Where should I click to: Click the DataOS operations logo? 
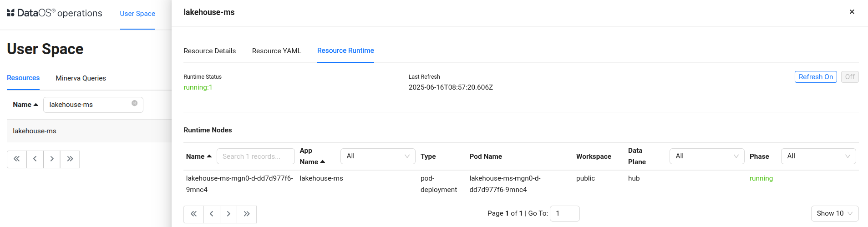(54, 13)
